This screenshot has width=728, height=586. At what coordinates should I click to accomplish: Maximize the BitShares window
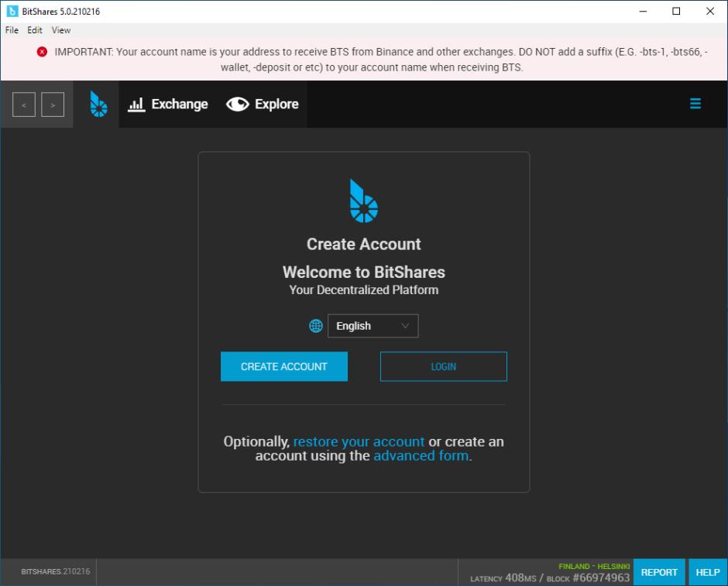[676, 11]
